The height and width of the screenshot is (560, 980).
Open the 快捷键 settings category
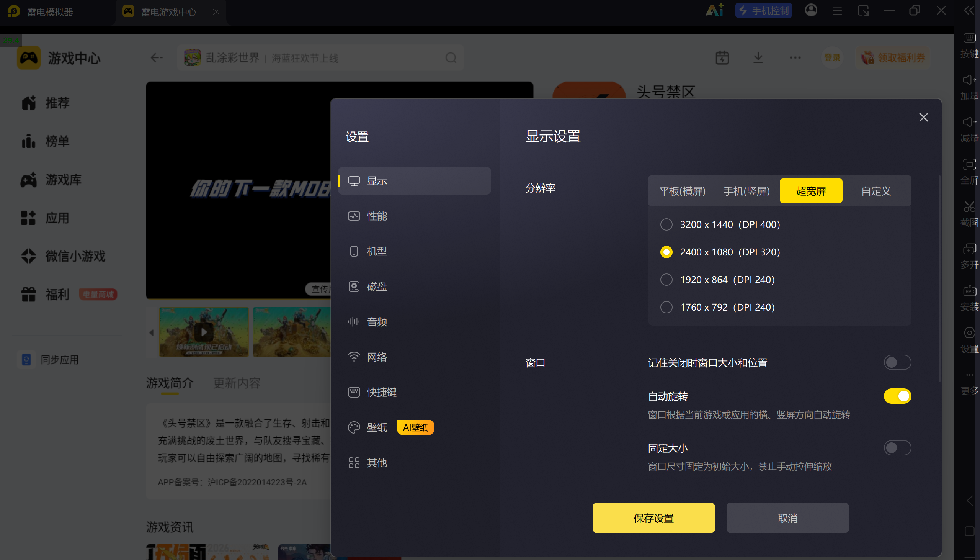pyautogui.click(x=414, y=392)
